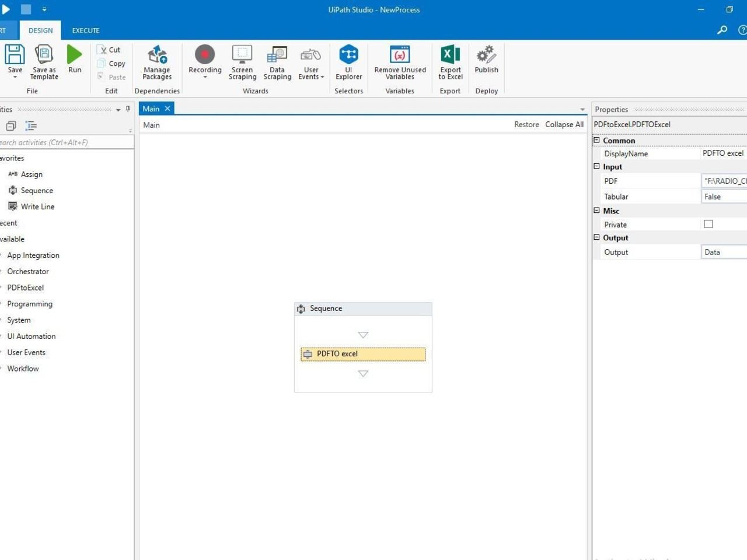Click the search magnifier icon in title bar
The height and width of the screenshot is (560, 747).
(x=722, y=30)
